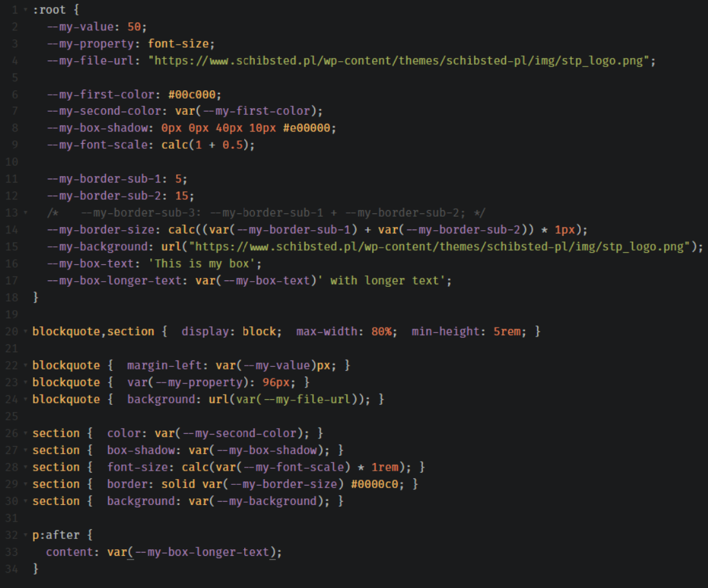The image size is (708, 588).
Task: Collapse the :root block fold arrow on line 1
Action: (x=25, y=10)
